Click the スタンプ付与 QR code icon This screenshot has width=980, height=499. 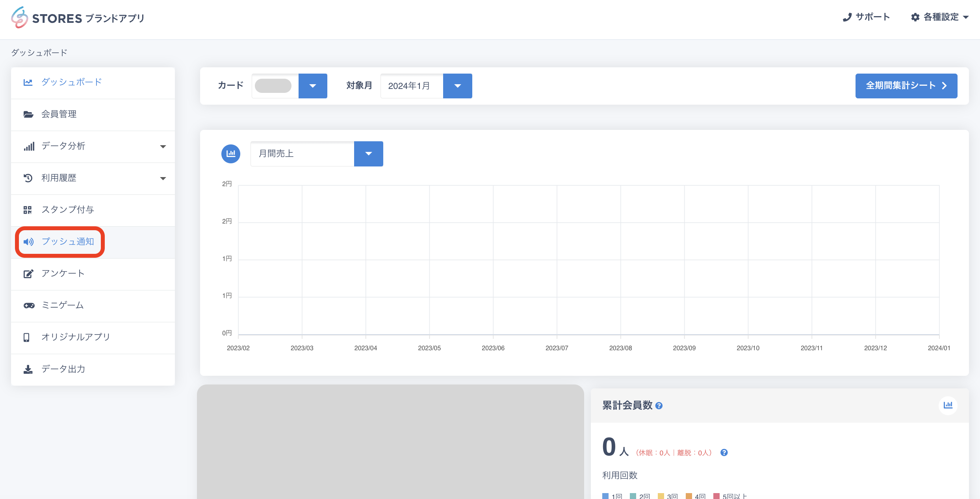point(28,210)
